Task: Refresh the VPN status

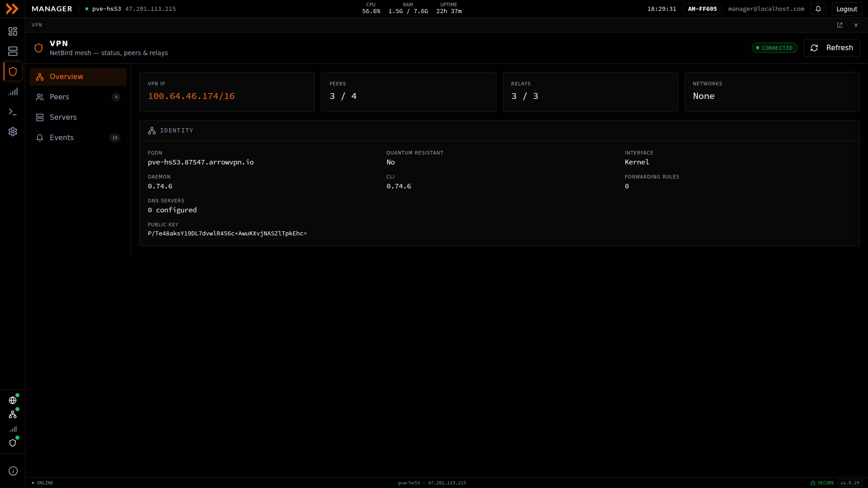Action: pos(831,48)
